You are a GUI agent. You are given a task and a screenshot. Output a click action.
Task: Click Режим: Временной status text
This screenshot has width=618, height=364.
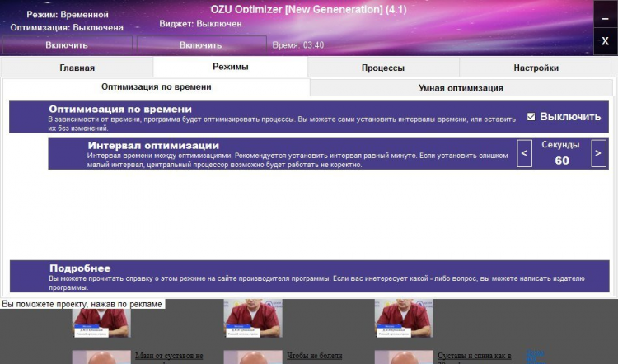point(68,15)
